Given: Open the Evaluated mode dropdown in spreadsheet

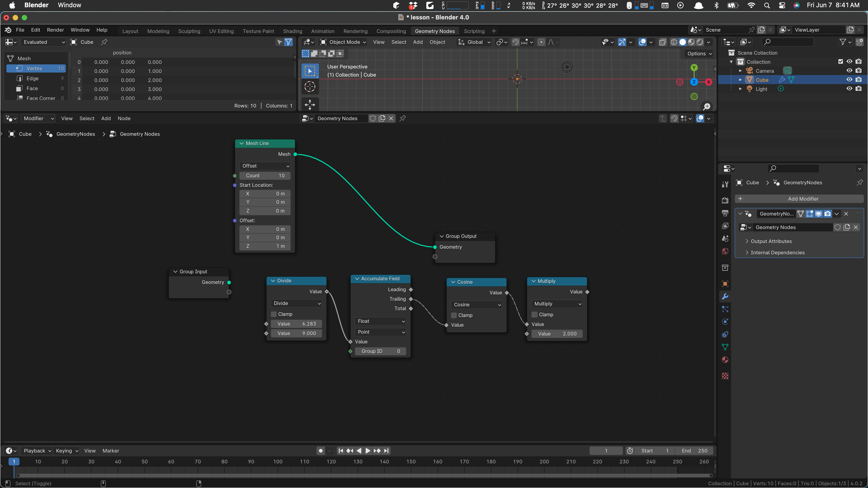Looking at the screenshot, I should 43,42.
